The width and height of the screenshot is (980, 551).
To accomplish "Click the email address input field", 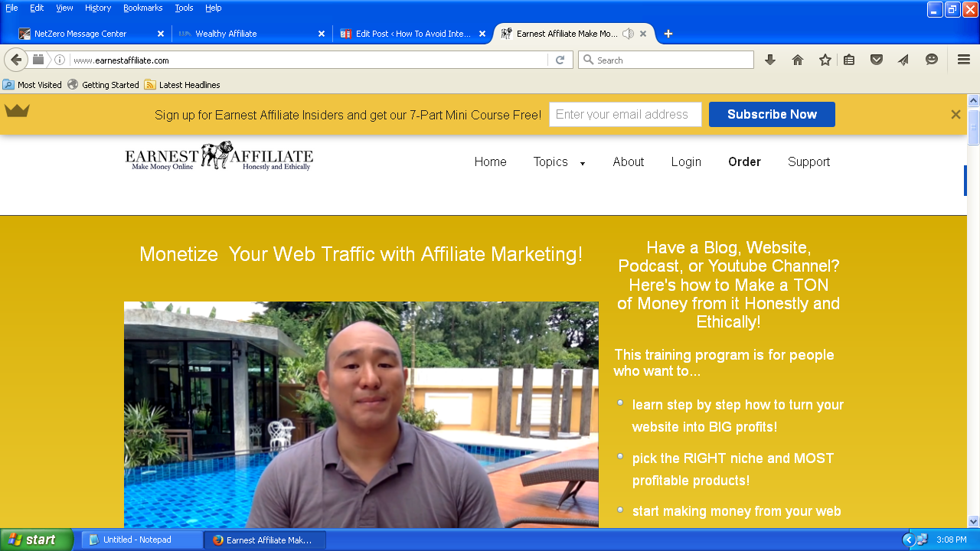I will [626, 114].
